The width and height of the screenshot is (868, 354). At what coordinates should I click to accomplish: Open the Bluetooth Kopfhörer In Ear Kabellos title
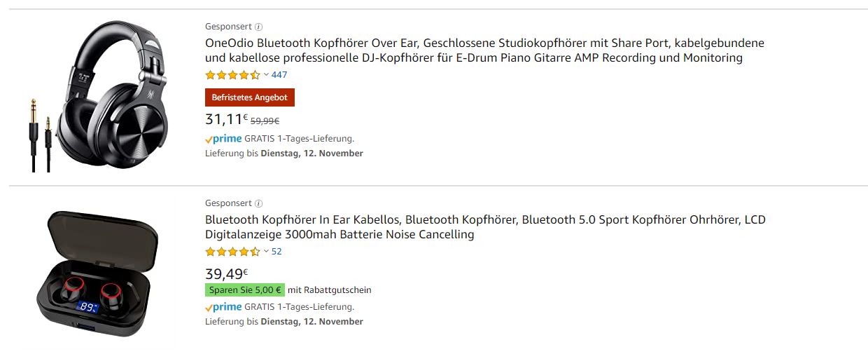[x=485, y=227]
